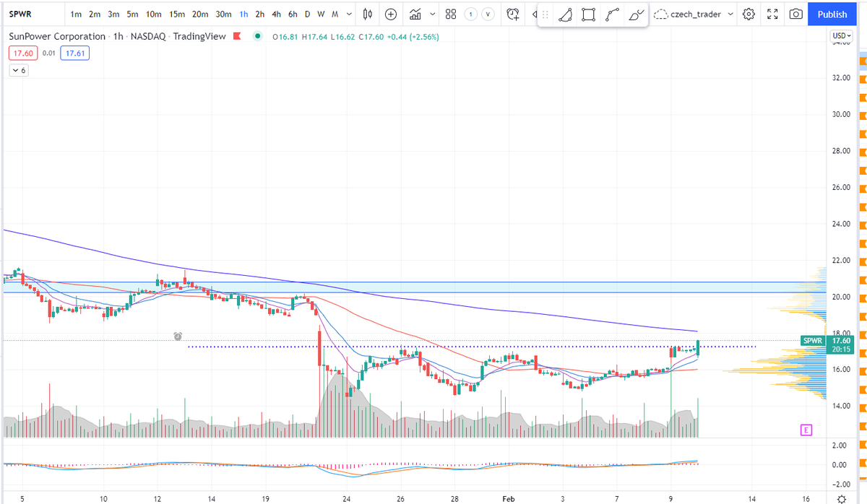Expand the more timeframes dropdown arrow
This screenshot has width=867, height=504.
350,14
